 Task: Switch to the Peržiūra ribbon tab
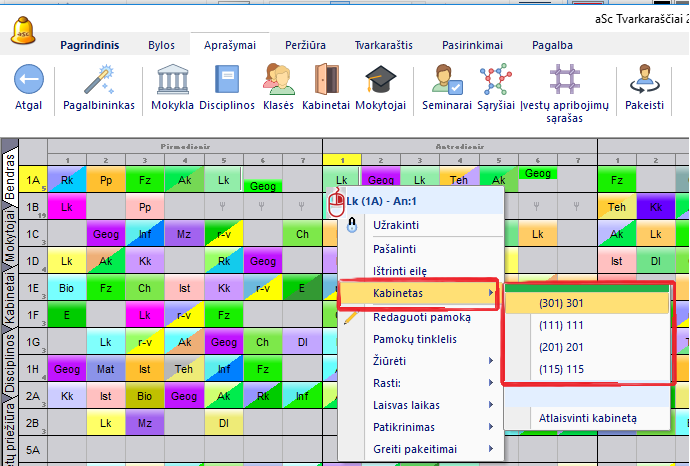click(305, 45)
